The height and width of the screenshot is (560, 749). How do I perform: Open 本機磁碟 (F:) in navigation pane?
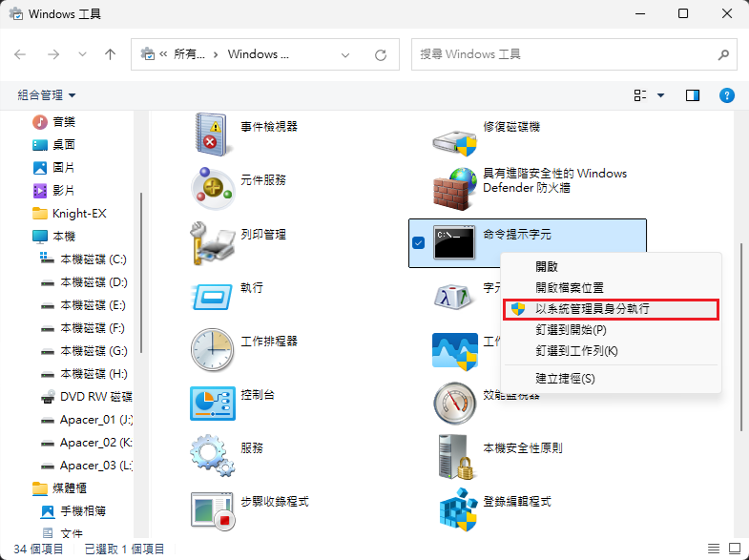(83, 328)
